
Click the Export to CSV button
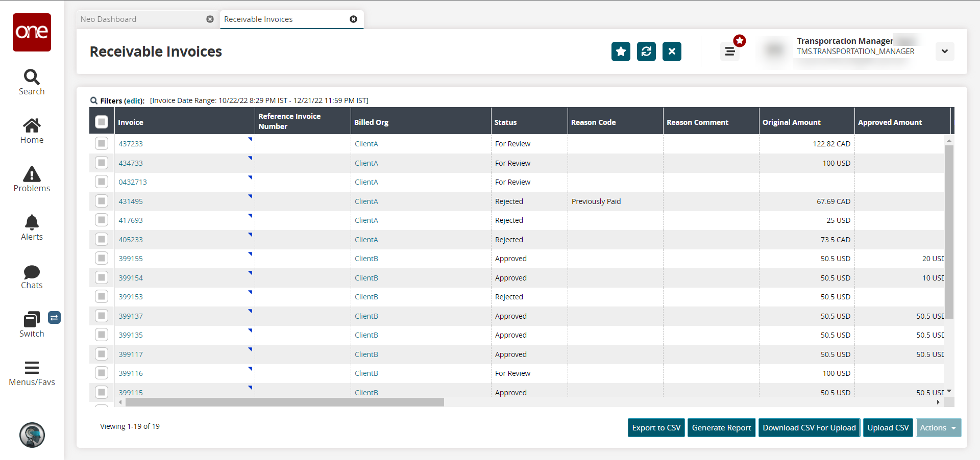[x=656, y=428]
